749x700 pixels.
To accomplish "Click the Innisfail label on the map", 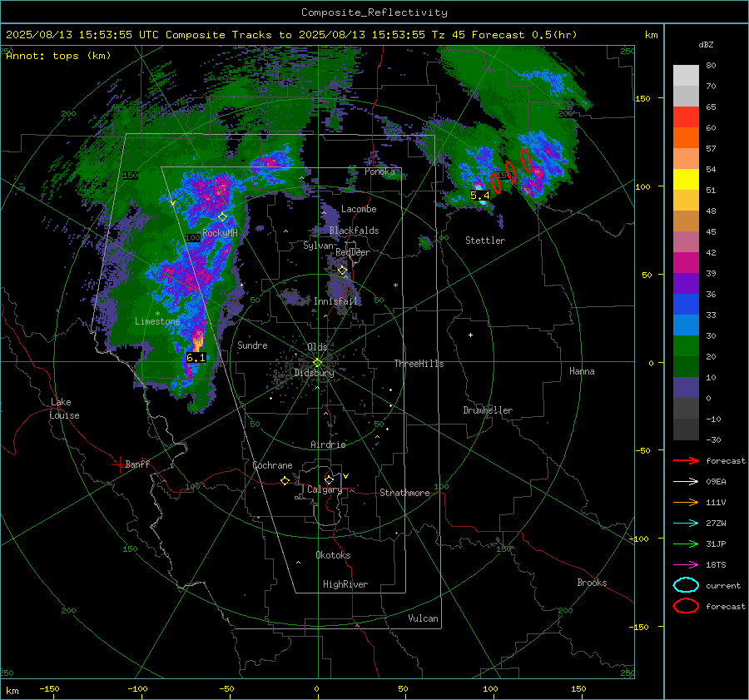I will click(335, 301).
